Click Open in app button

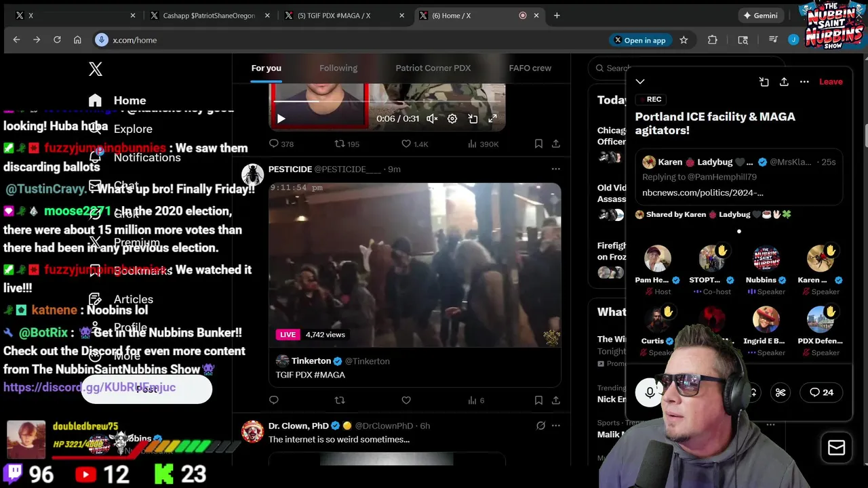[x=639, y=40]
